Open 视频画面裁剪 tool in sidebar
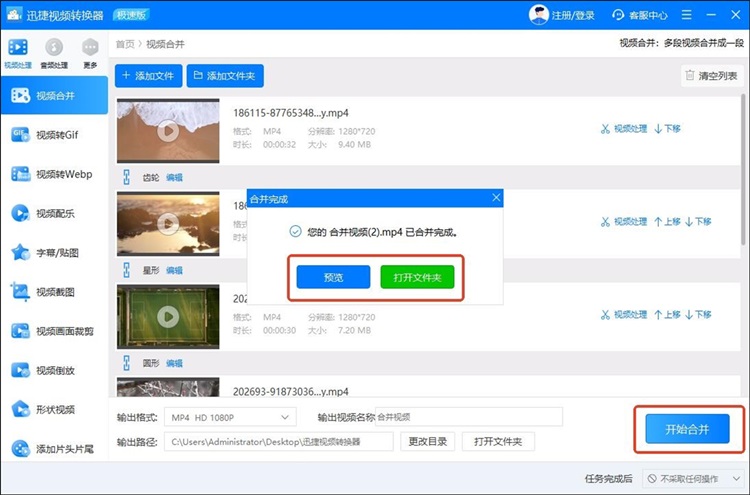Screen dimensions: 750x495 tap(55, 331)
